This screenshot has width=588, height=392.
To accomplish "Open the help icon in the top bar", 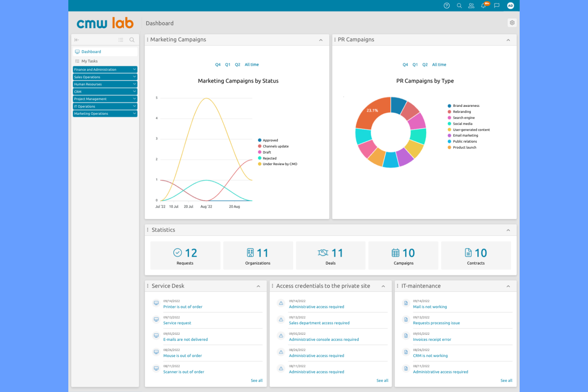I will (x=447, y=6).
